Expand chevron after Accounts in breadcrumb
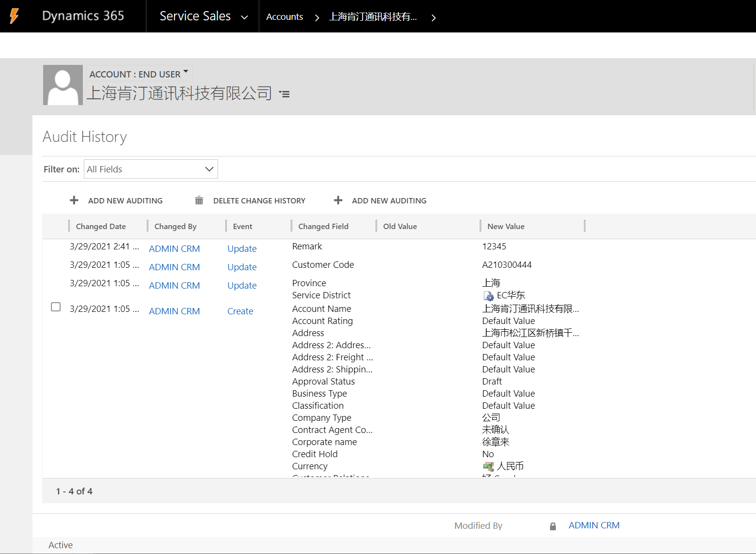The height and width of the screenshot is (554, 756). tap(317, 17)
